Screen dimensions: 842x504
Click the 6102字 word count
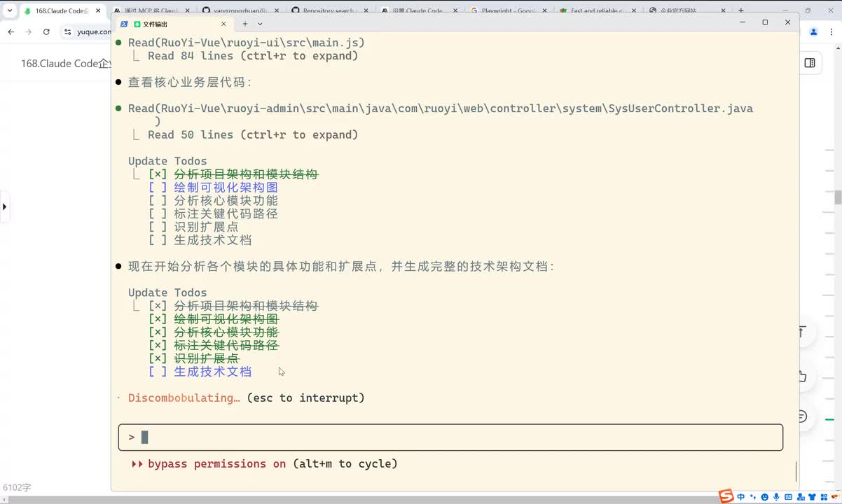pyautogui.click(x=18, y=487)
